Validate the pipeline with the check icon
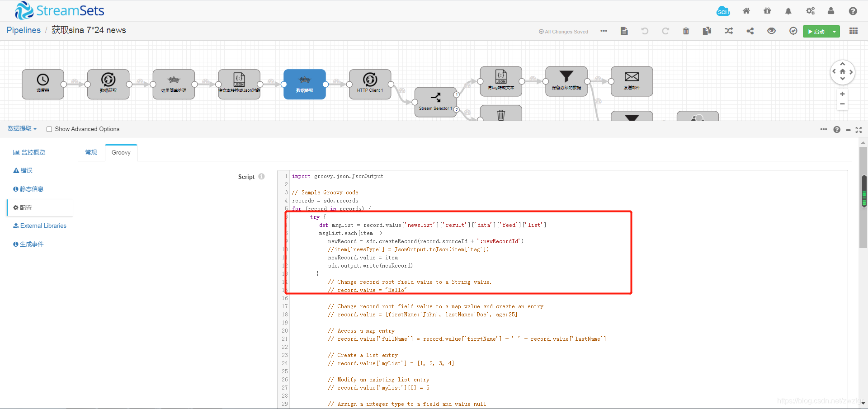Viewport: 868px width, 409px height. pos(793,31)
